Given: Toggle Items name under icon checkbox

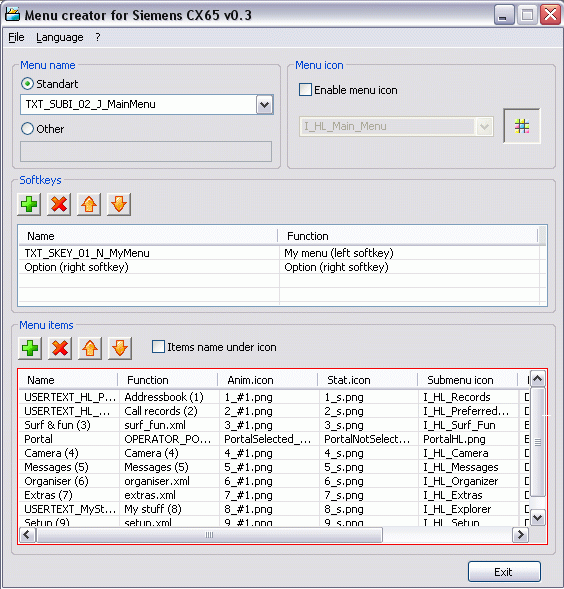Looking at the screenshot, I should click(x=158, y=347).
